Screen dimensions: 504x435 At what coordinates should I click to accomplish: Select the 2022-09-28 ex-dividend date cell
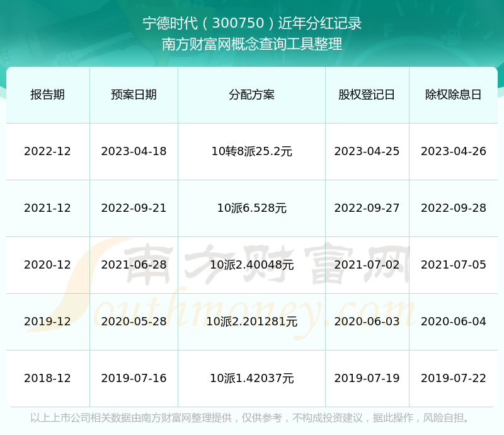coord(453,208)
